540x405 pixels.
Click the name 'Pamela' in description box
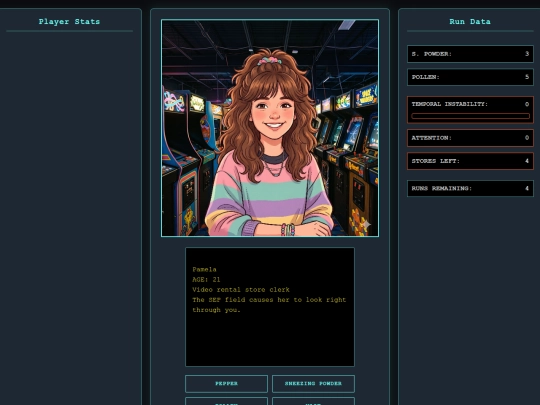[204, 269]
